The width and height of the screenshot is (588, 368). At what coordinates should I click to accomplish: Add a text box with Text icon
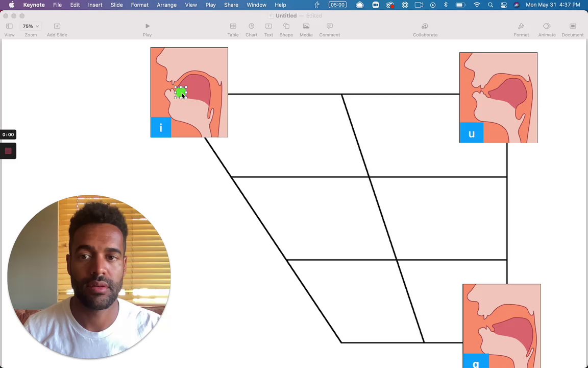click(268, 26)
